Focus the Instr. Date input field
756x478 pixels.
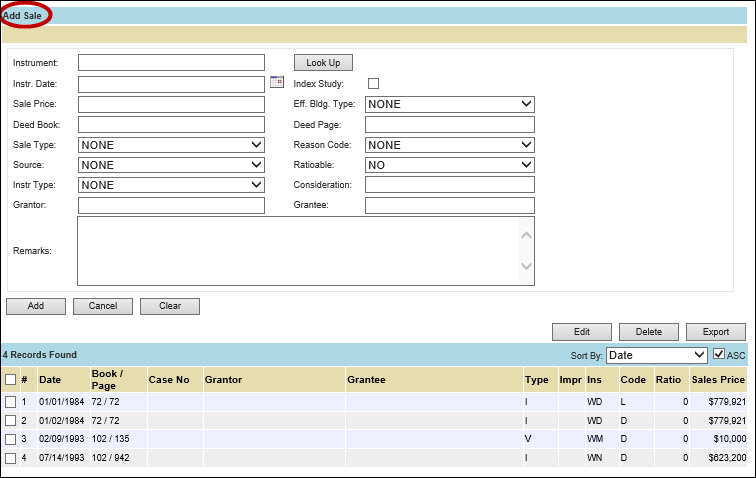(x=171, y=84)
